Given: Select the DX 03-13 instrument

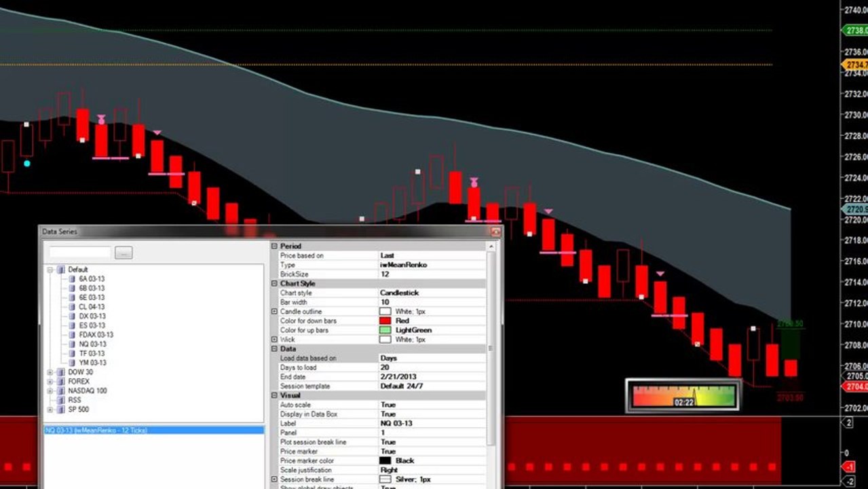Looking at the screenshot, I should (x=92, y=316).
